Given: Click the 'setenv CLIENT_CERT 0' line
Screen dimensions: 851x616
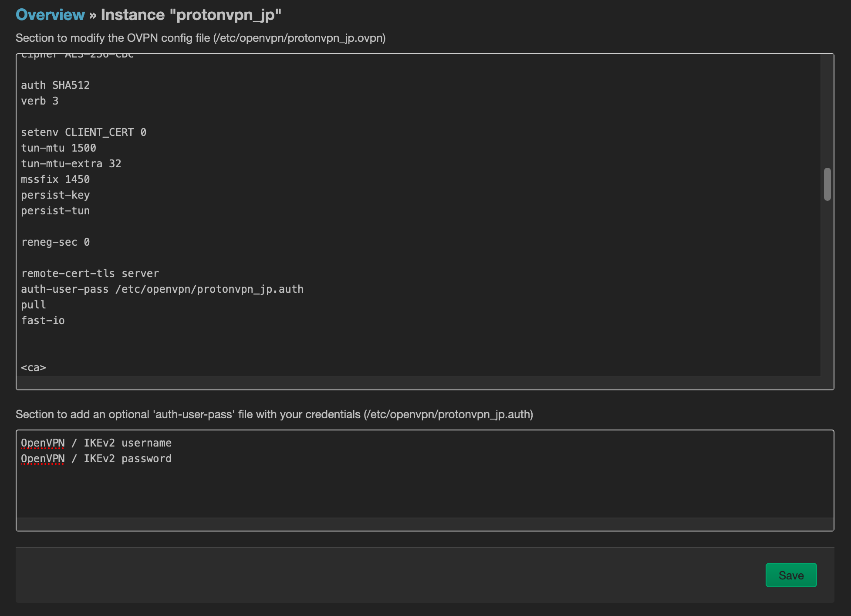Looking at the screenshot, I should [84, 132].
